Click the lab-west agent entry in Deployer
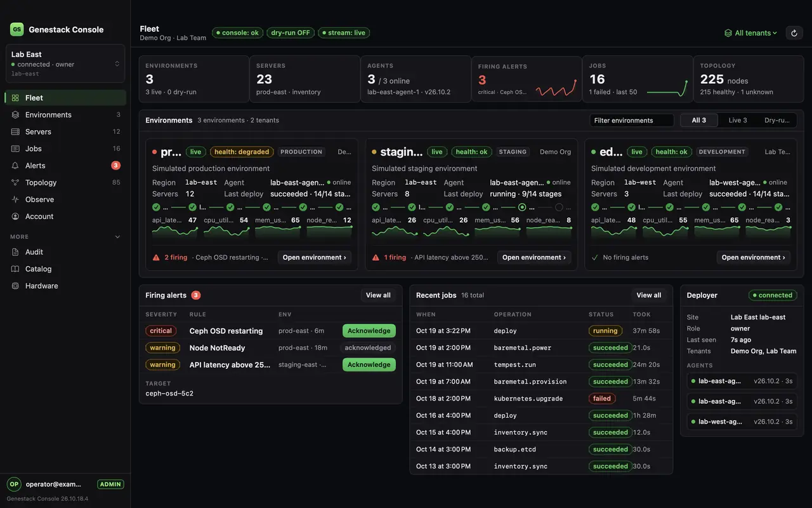The width and height of the screenshot is (812, 508). pyautogui.click(x=742, y=422)
